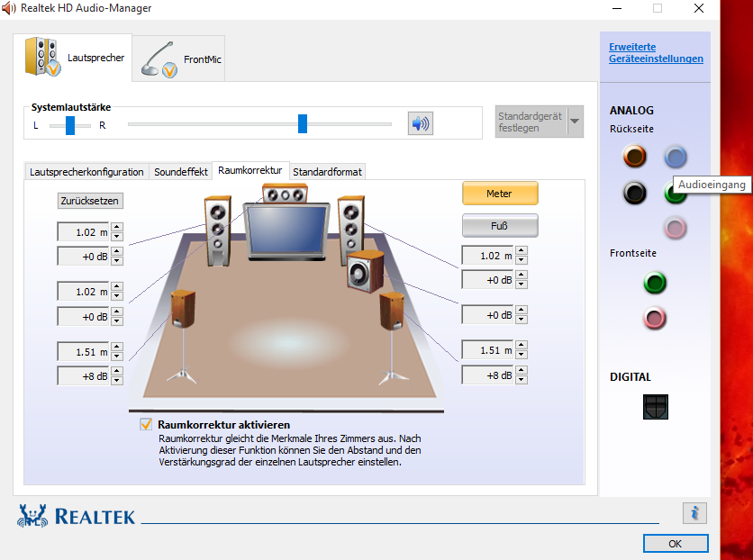753x560 pixels.
Task: Switch to the Lautsprecher device tab
Action: pyautogui.click(x=73, y=57)
